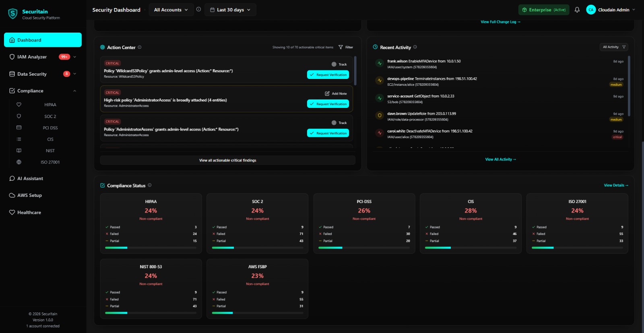Click the Data Security database icon

pyautogui.click(x=12, y=74)
